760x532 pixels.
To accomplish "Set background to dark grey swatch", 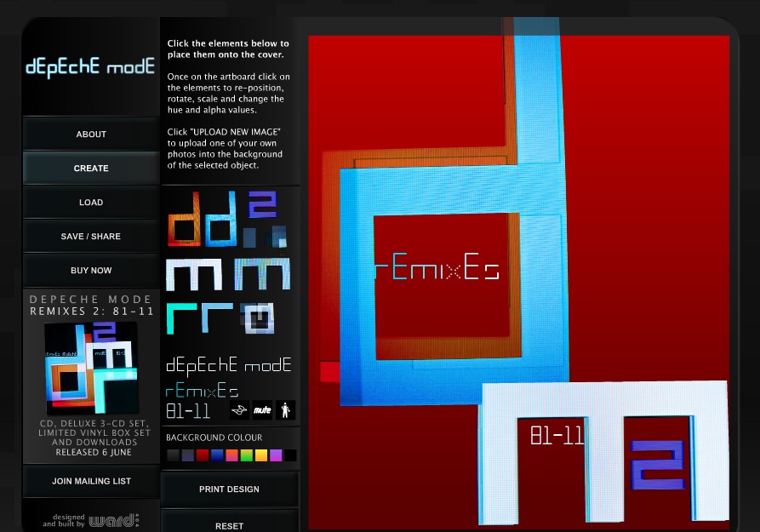I will pyautogui.click(x=173, y=455).
